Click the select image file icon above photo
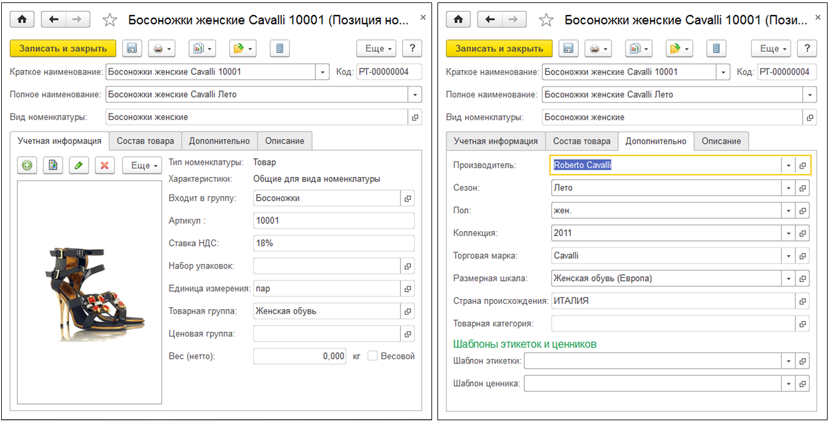 pos(53,165)
